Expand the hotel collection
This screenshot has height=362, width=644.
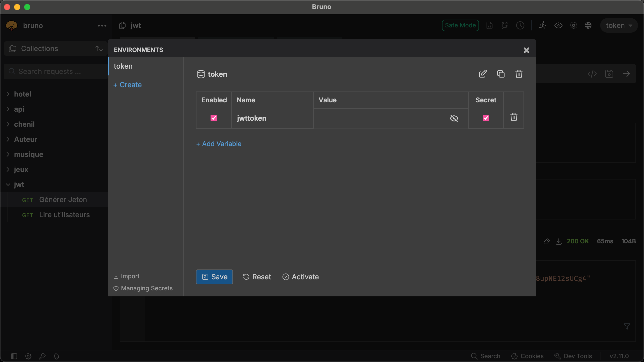(x=23, y=94)
